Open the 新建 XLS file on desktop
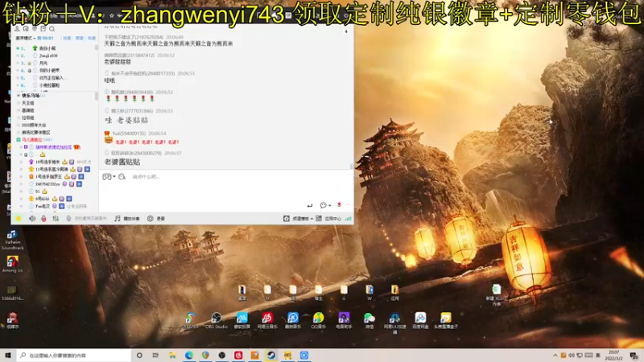Viewport: 644px width, 362px height. (x=496, y=295)
